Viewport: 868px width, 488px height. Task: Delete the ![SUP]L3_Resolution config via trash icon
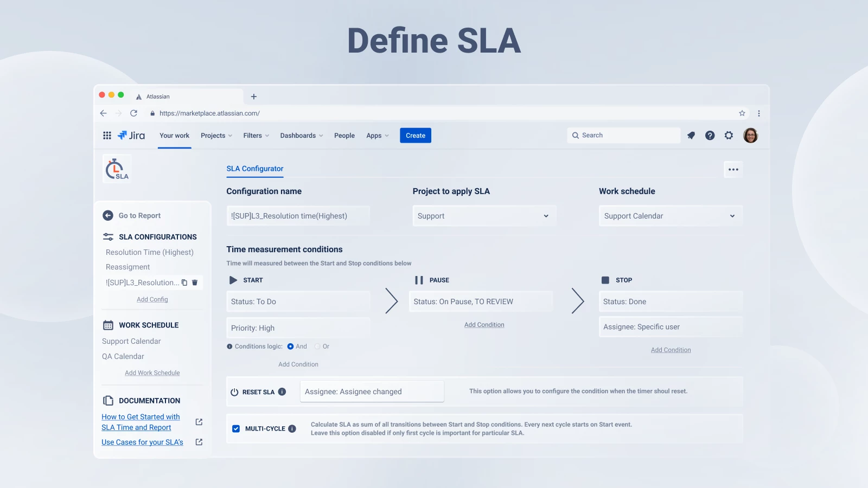click(x=194, y=282)
